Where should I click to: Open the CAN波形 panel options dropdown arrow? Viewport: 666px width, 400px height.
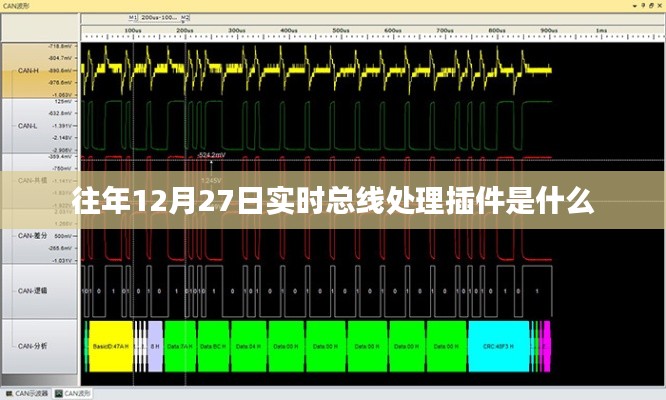(x=635, y=6)
